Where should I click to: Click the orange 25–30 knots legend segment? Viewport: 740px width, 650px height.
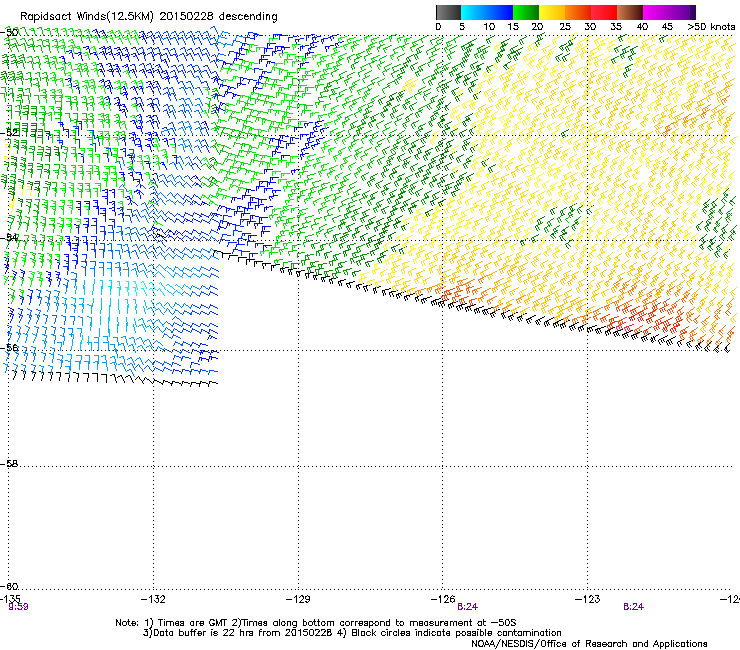point(578,12)
